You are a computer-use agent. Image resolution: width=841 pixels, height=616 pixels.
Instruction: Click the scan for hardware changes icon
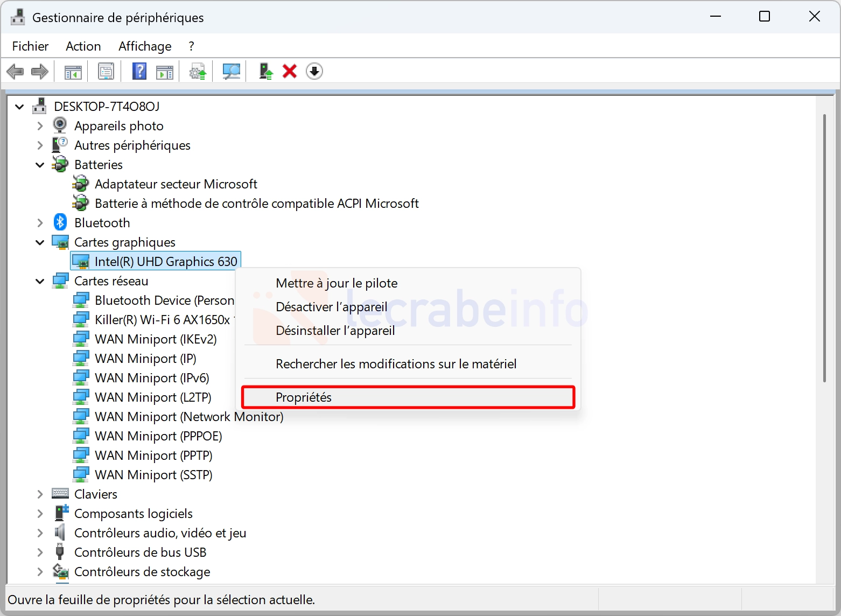(232, 71)
